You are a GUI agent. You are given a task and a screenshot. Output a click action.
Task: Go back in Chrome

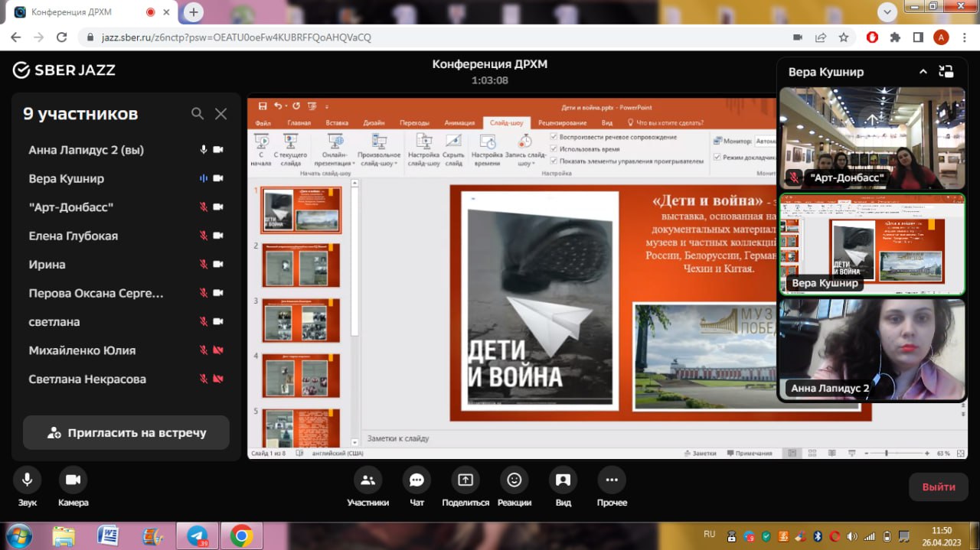(16, 37)
